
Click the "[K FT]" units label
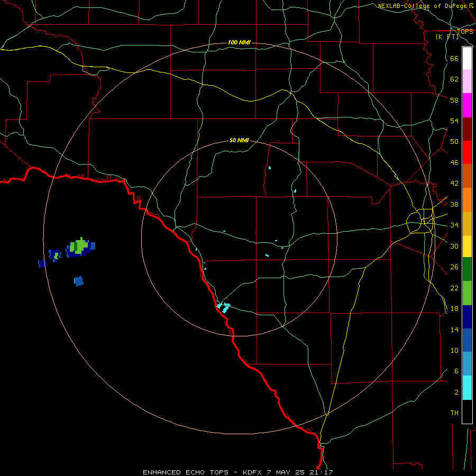click(x=447, y=36)
